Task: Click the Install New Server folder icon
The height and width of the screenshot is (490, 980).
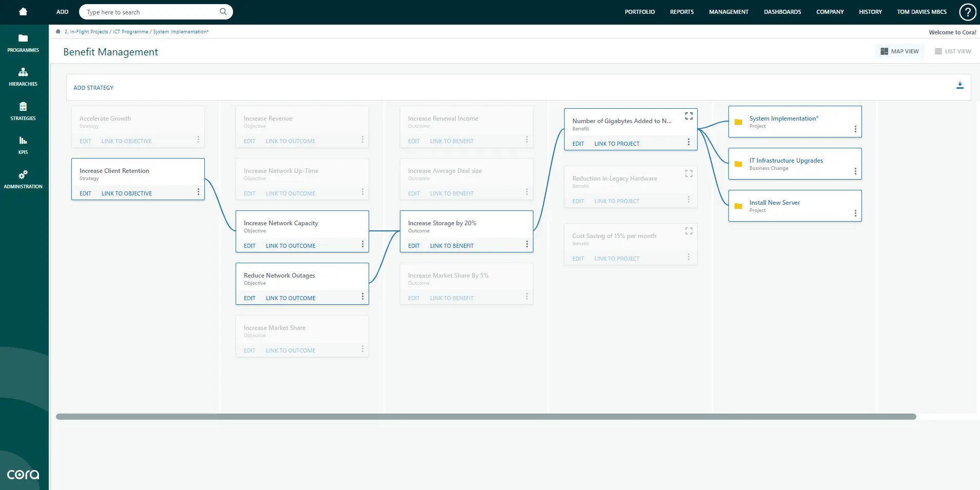Action: pos(738,206)
